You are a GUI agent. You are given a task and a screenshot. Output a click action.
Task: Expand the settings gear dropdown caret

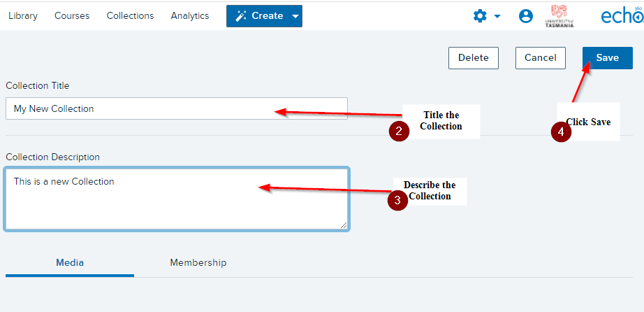tap(497, 17)
